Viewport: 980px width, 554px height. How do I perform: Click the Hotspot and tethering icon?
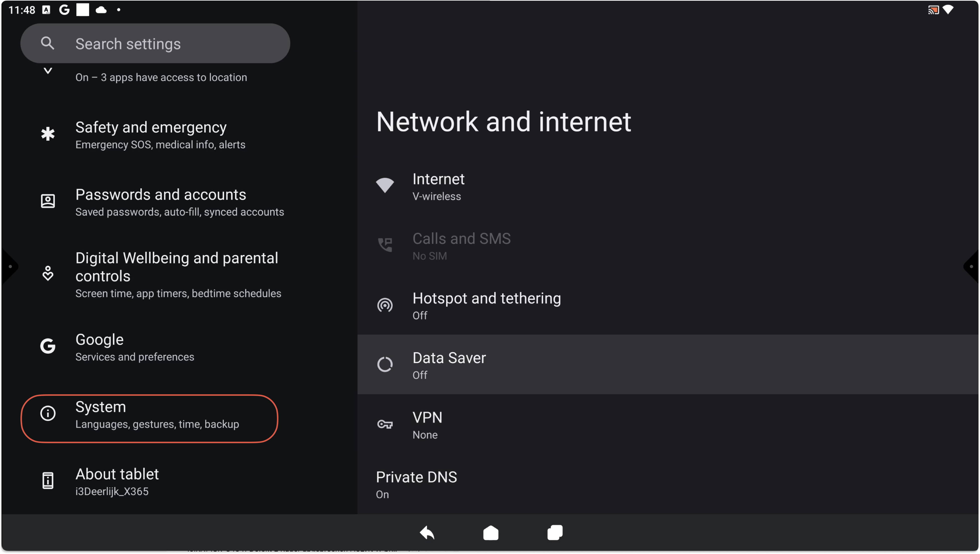pos(385,305)
